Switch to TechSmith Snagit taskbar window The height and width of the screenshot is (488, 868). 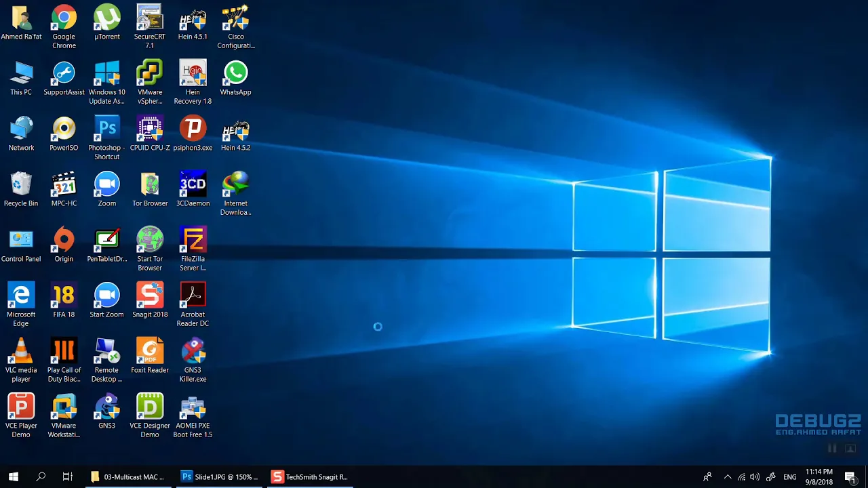(x=310, y=476)
